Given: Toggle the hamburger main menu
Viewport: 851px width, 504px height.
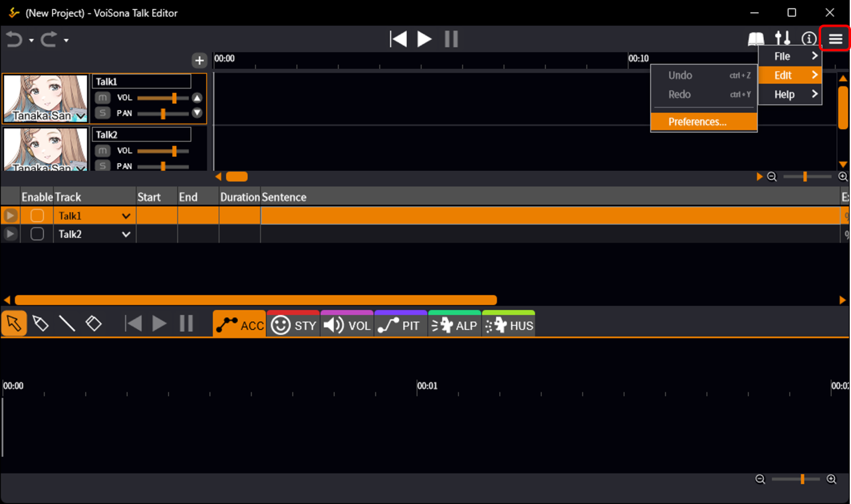Looking at the screenshot, I should click(836, 39).
